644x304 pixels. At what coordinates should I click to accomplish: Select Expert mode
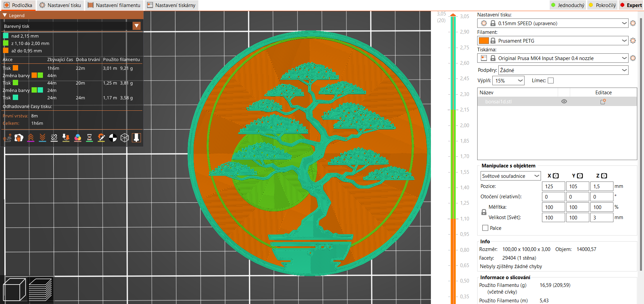pos(631,5)
